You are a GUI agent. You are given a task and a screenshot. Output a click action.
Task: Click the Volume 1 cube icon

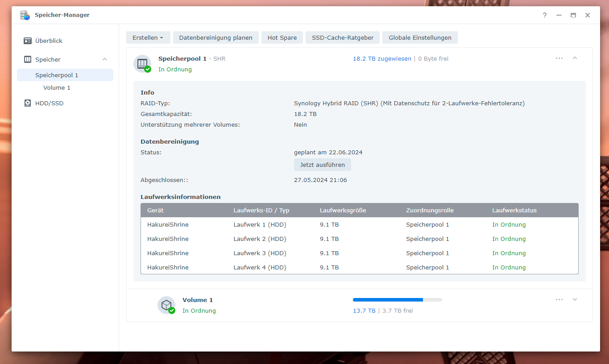point(166,305)
